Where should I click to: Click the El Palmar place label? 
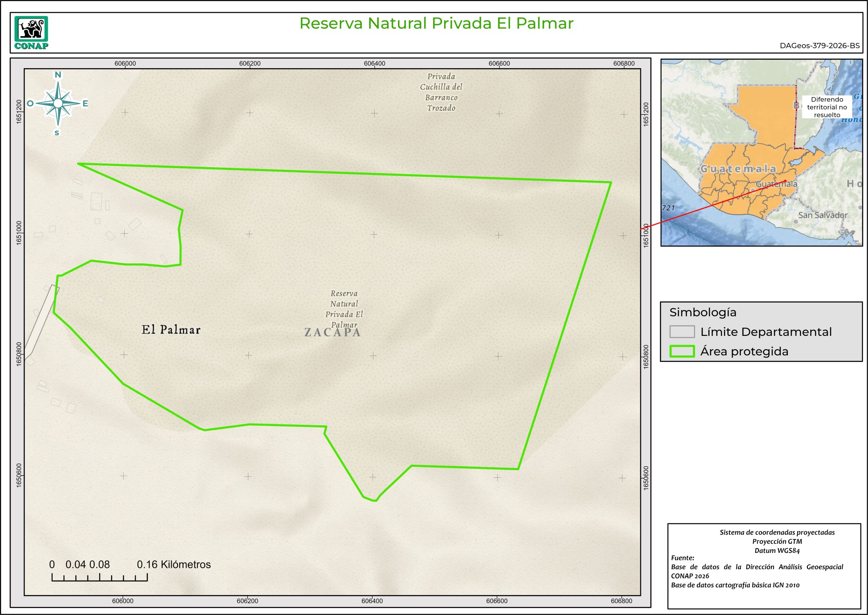click(x=171, y=330)
